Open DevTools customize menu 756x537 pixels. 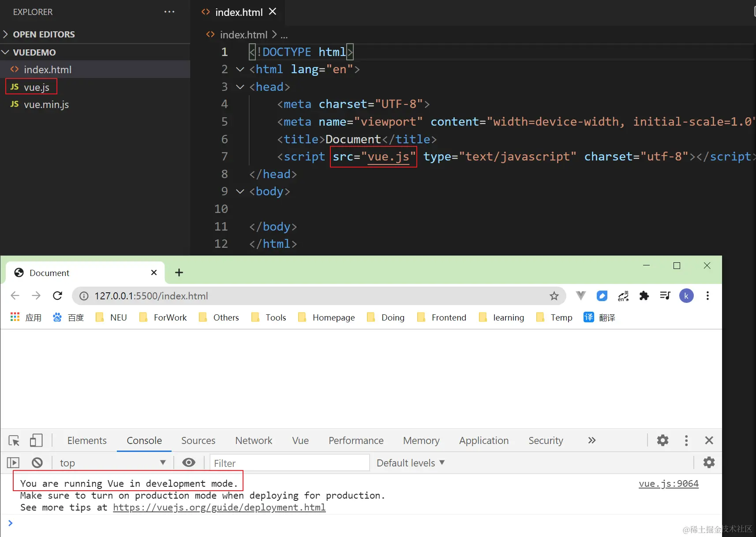(x=686, y=440)
